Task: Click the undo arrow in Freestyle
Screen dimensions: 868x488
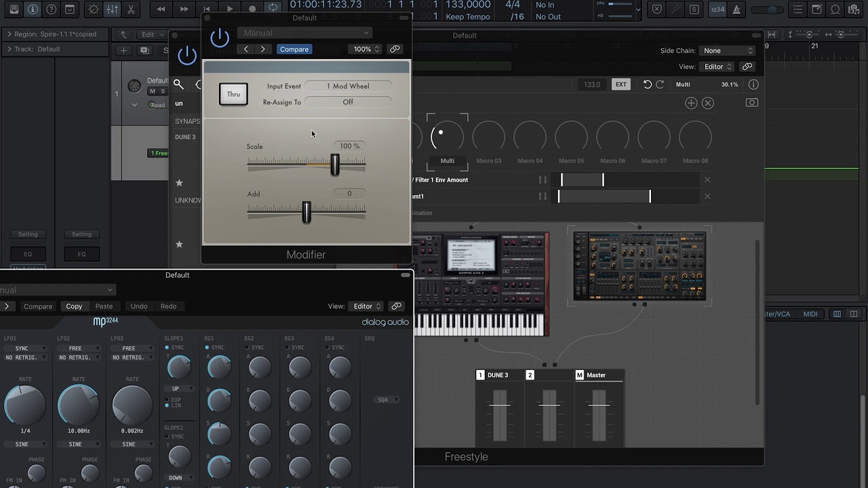Action: tap(648, 85)
